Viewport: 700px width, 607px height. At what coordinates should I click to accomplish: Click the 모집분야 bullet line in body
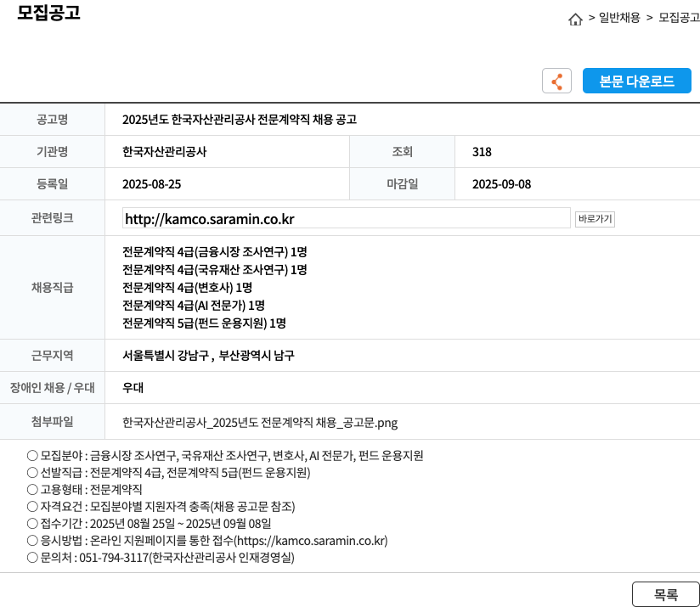pos(225,455)
